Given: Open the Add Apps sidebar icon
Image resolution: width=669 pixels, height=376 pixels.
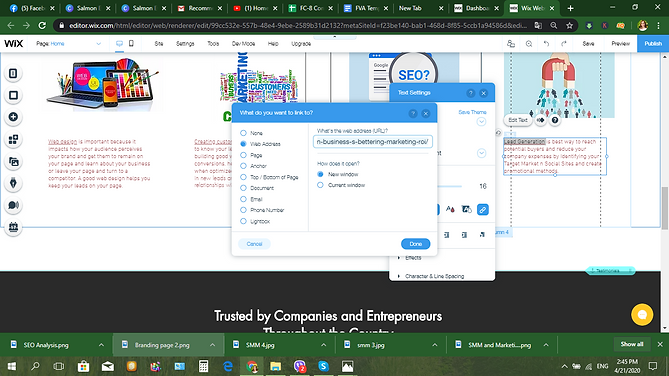Looking at the screenshot, I should 13,140.
